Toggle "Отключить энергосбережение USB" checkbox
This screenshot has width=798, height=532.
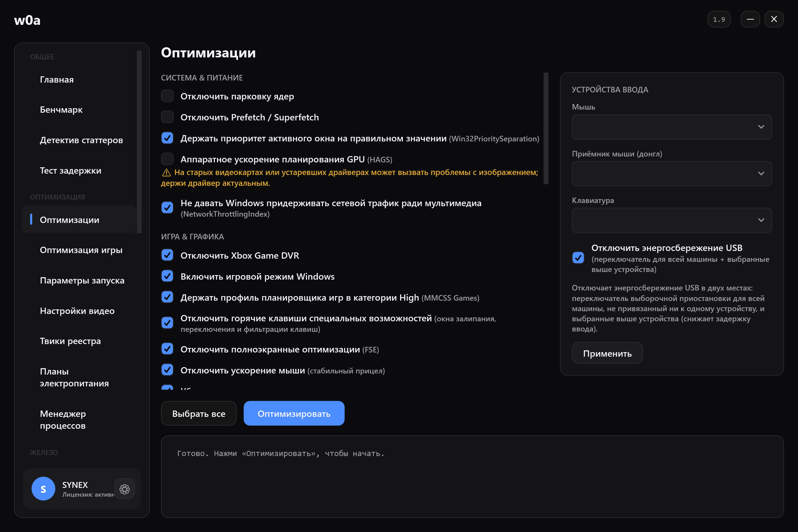point(578,258)
